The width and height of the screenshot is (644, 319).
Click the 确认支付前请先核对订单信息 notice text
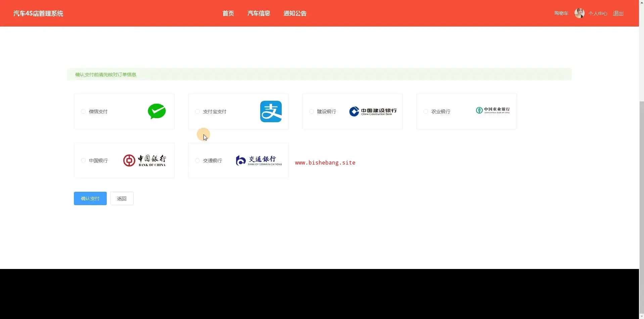(106, 75)
